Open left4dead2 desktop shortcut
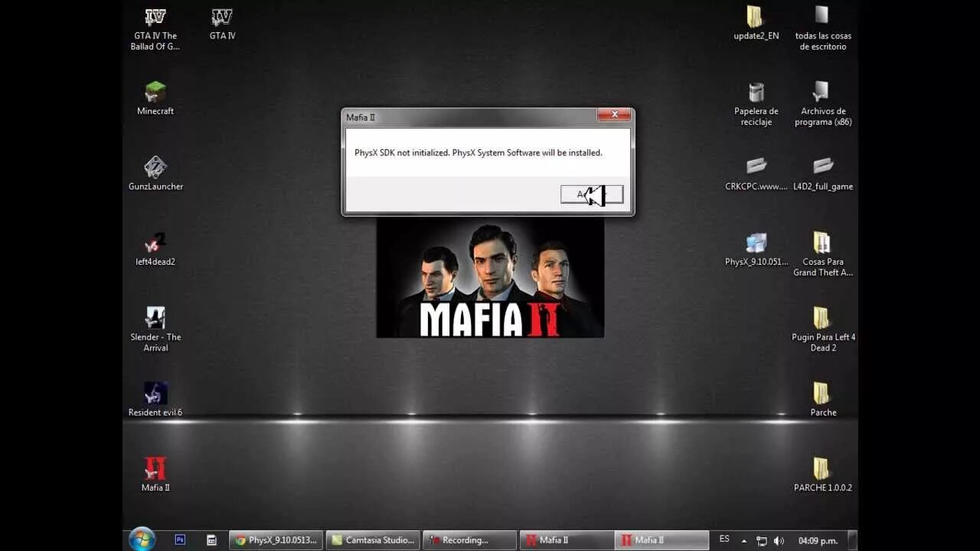The width and height of the screenshot is (980, 551). click(155, 249)
